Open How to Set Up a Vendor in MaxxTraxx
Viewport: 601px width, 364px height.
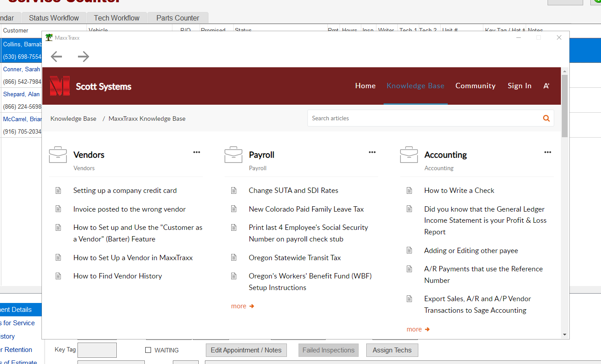[x=133, y=258]
